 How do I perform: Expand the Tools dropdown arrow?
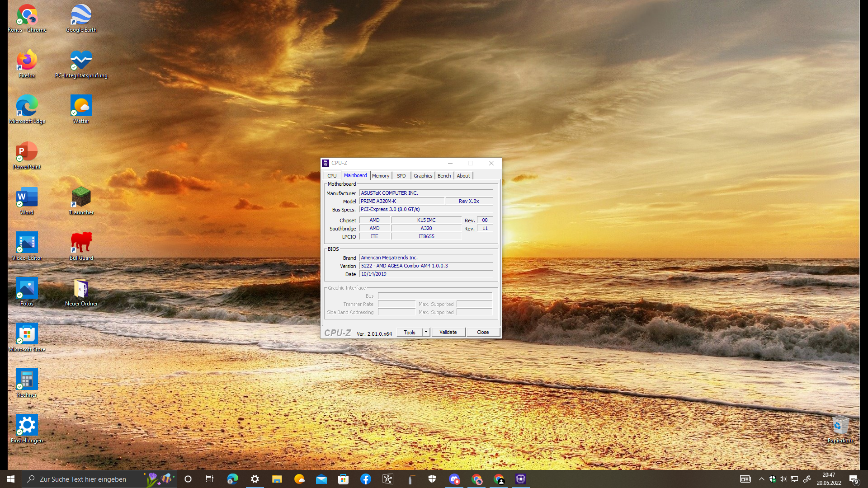tap(426, 332)
